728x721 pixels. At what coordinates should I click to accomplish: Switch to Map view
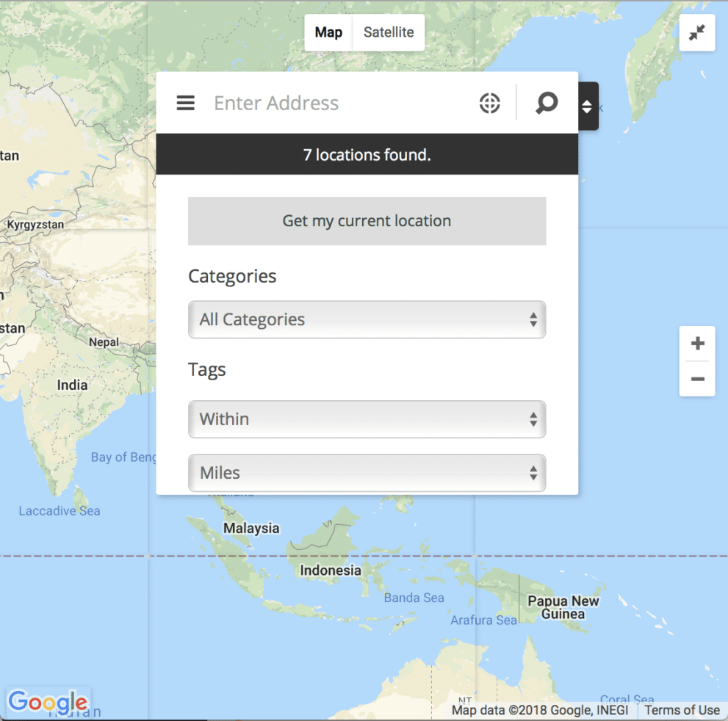pos(328,32)
